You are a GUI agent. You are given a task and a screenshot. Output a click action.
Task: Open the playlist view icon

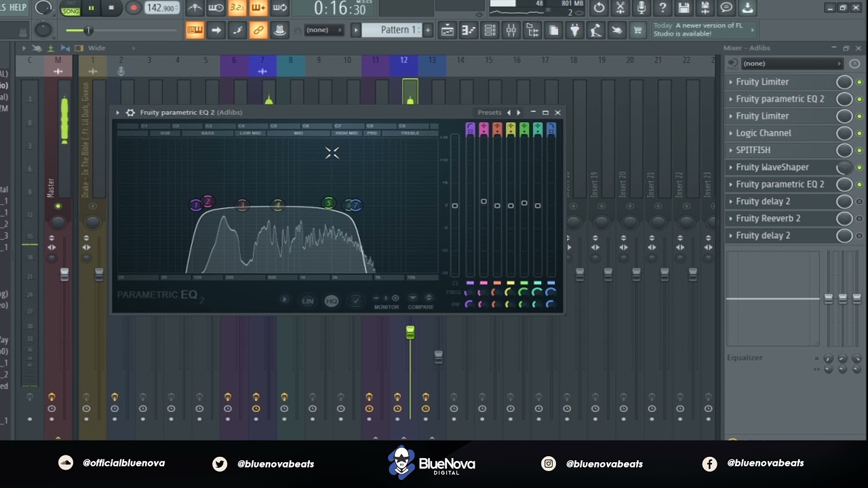pos(448,30)
